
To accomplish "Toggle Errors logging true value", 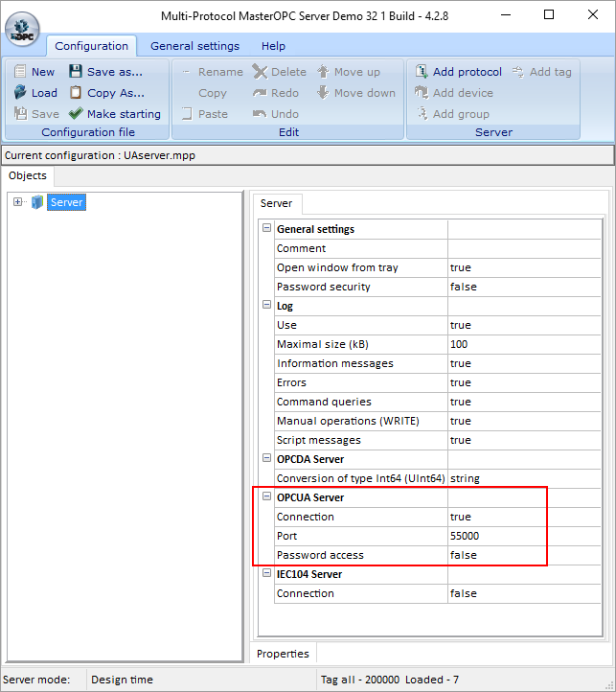I will 524,382.
